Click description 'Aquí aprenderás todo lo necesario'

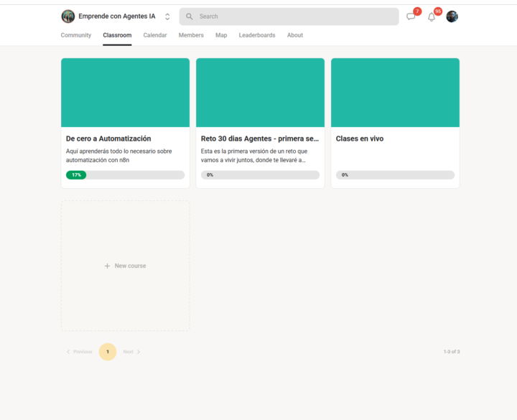118,156
